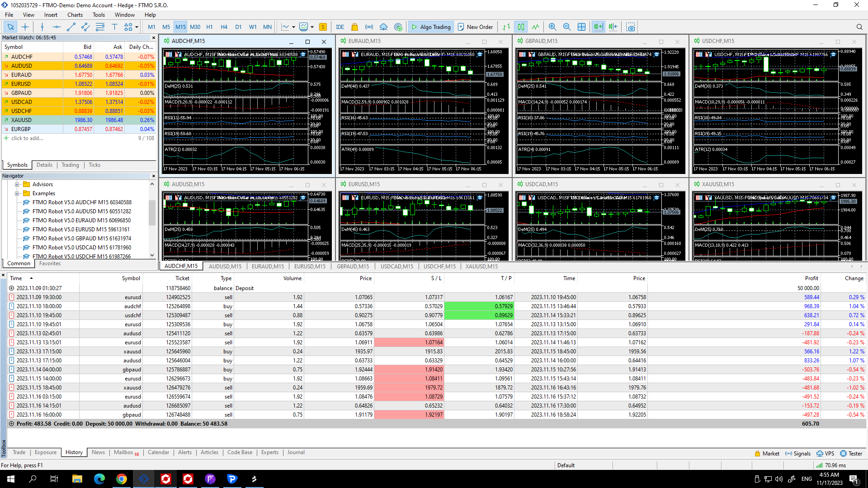Screen dimensions: 868x488
Task: Open Microsoft Edge from the taskbar
Action: [x=99, y=479]
